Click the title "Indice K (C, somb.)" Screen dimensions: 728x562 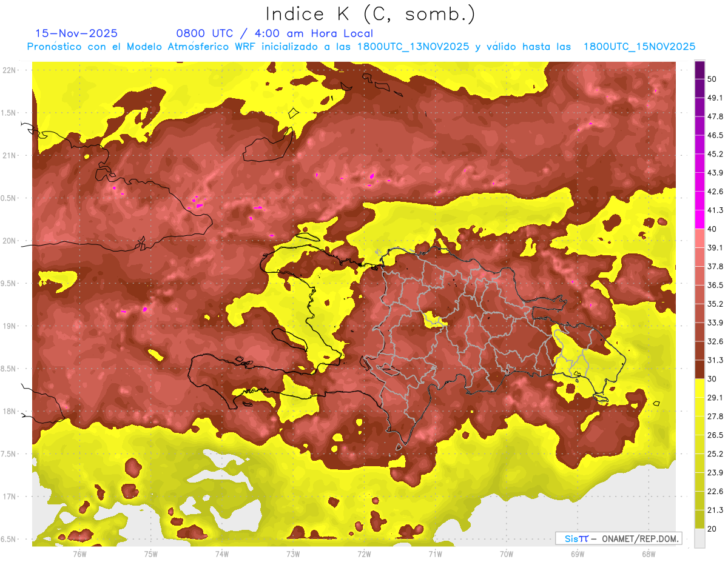click(x=371, y=14)
